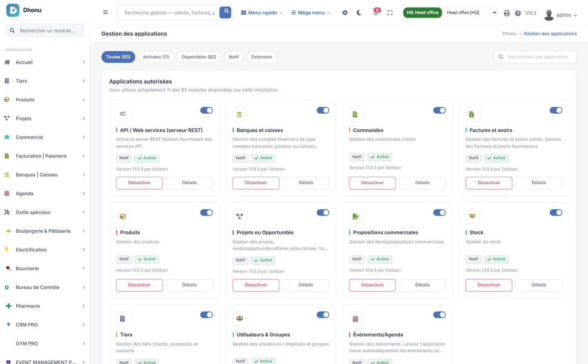Click the CRM PRO funnel icon
The image size is (588, 364).
click(8, 325)
